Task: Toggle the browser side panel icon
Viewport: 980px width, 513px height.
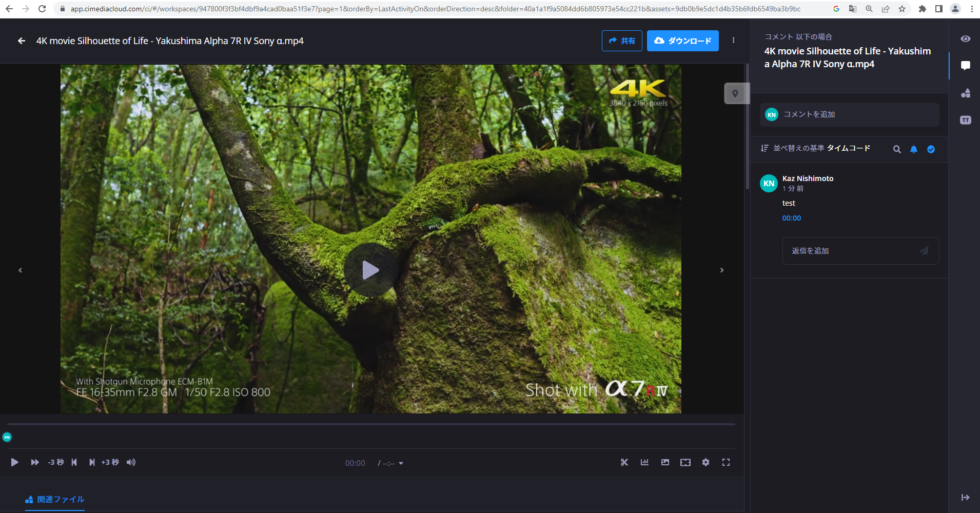Action: pyautogui.click(x=939, y=9)
